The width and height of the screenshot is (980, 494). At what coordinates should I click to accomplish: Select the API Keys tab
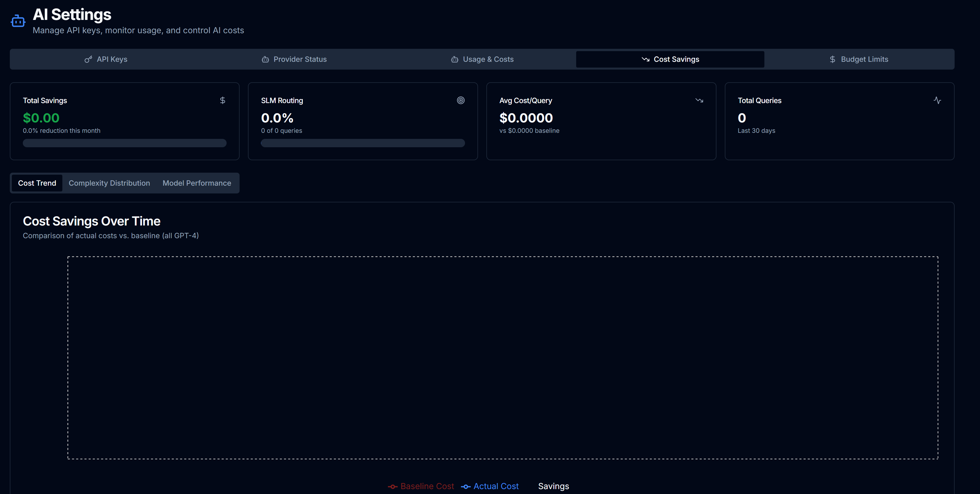(x=107, y=59)
